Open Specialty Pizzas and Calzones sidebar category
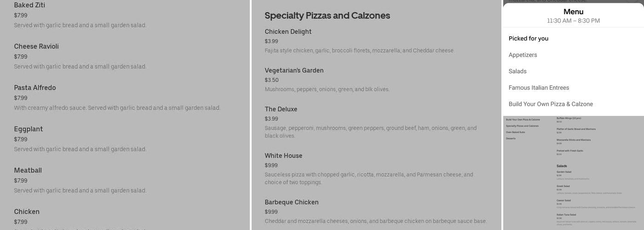 pyautogui.click(x=522, y=126)
